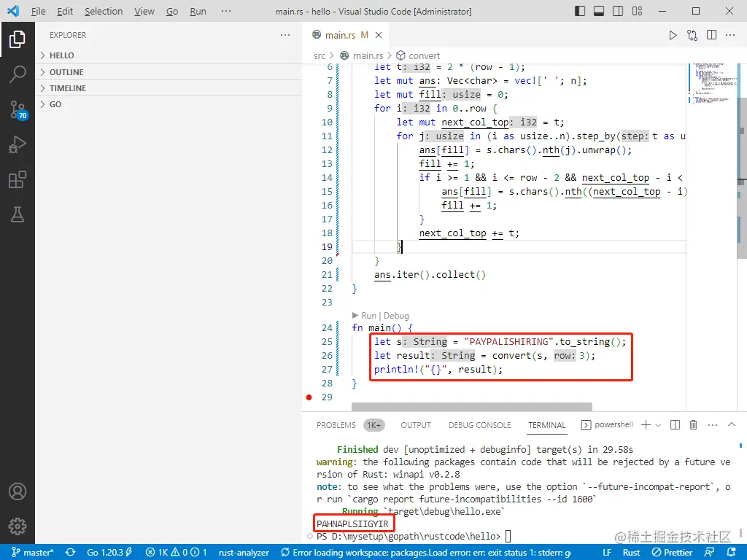Expand the GO section
747x560 pixels.
169,104
